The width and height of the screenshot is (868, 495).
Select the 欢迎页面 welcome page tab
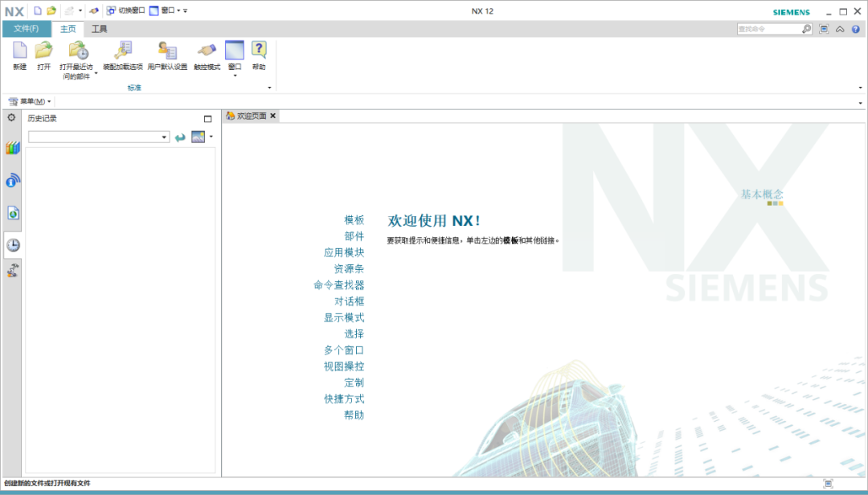[246, 116]
